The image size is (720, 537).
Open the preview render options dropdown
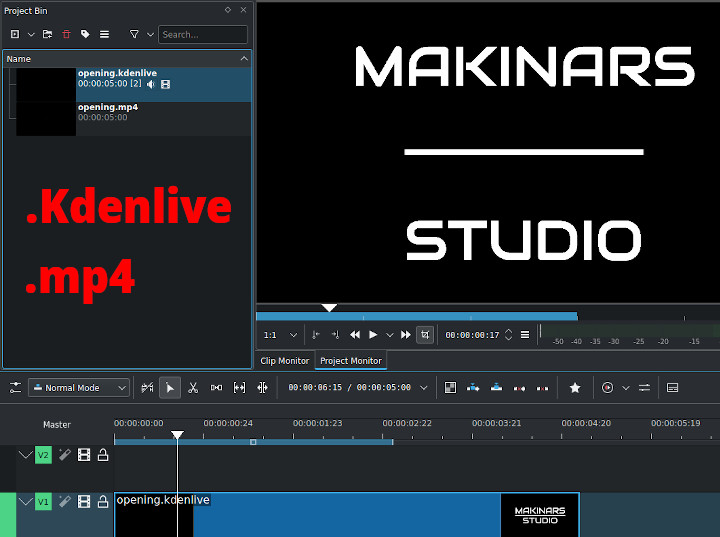(625, 388)
